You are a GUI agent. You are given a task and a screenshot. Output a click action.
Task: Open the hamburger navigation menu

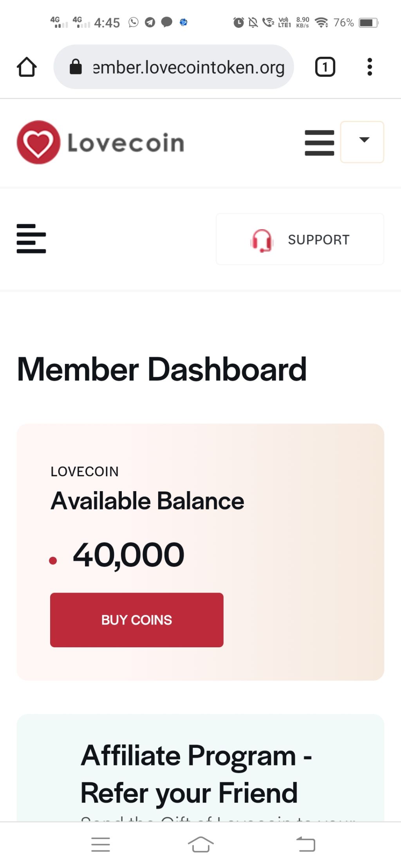coord(320,143)
